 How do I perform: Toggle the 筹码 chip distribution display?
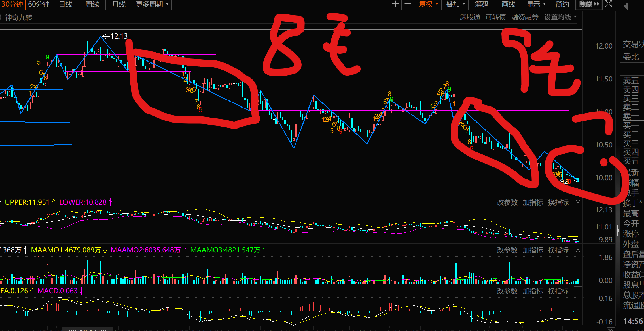coord(482,4)
